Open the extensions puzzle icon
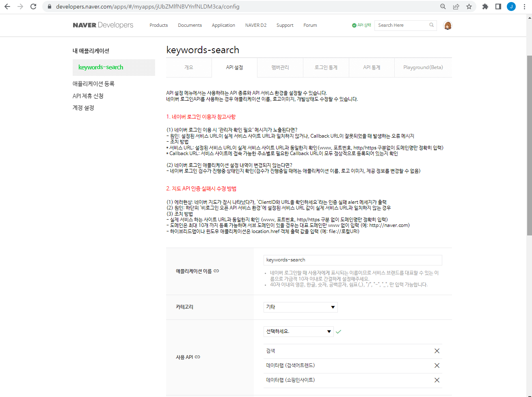Screen dimensions: 532x397 click(485, 6)
